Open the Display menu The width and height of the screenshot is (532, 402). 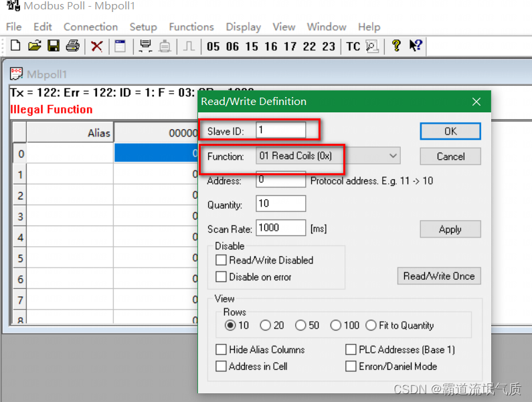click(x=244, y=27)
